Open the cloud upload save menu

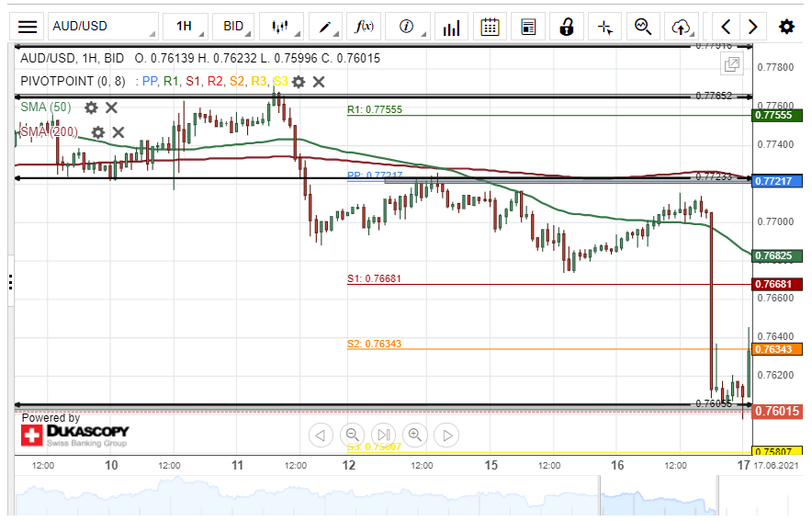coord(682,27)
